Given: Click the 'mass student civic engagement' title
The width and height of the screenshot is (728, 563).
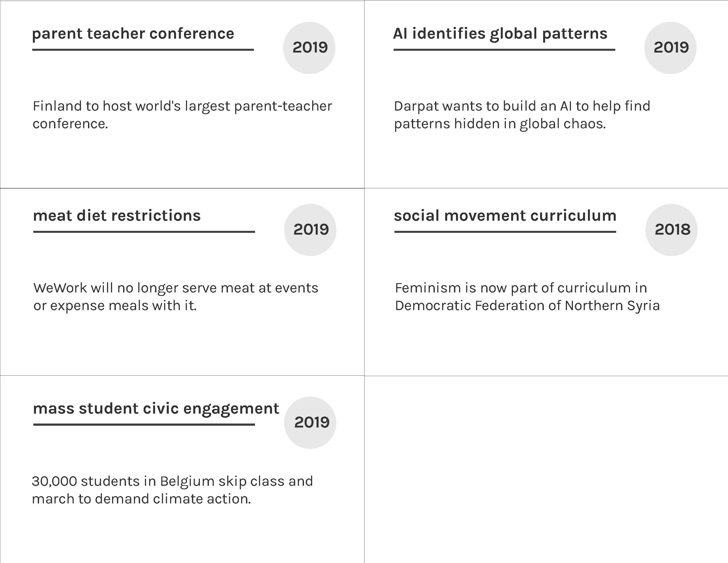Looking at the screenshot, I should pyautogui.click(x=156, y=409).
